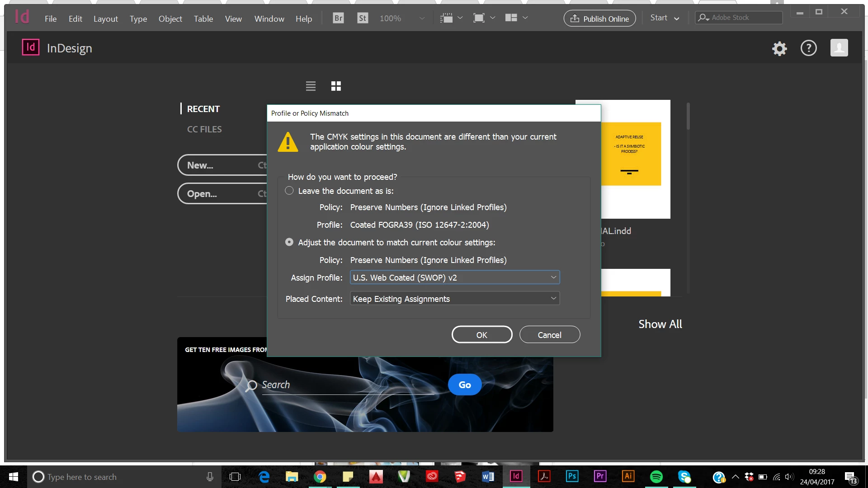
Task: Click the help question mark icon
Action: [x=808, y=48]
